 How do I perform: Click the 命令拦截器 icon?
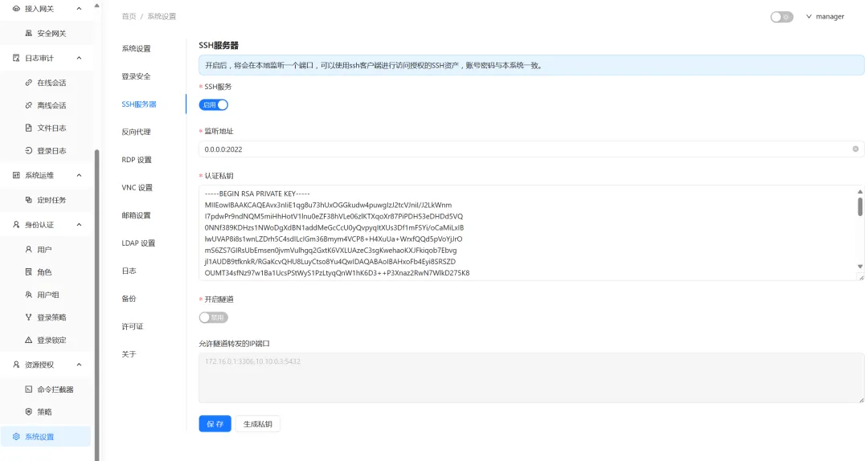tap(29, 389)
